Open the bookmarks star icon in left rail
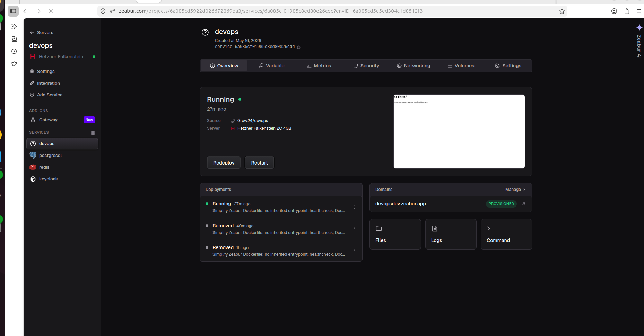The image size is (644, 336). pos(14,64)
